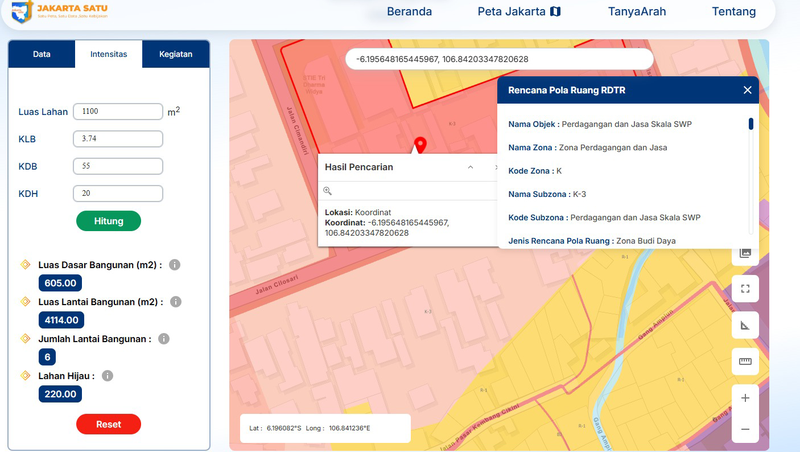
Task: Click the 'Jalan Cimandiri' street label
Action: (296, 131)
